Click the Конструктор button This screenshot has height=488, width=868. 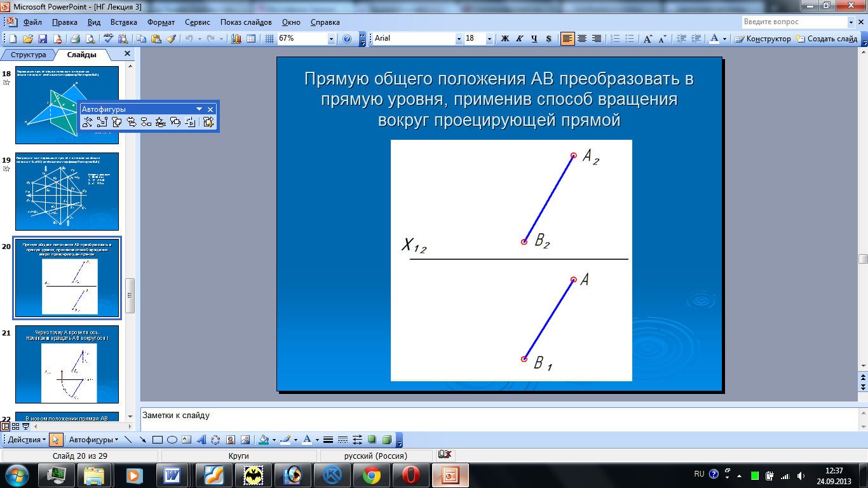tap(763, 39)
